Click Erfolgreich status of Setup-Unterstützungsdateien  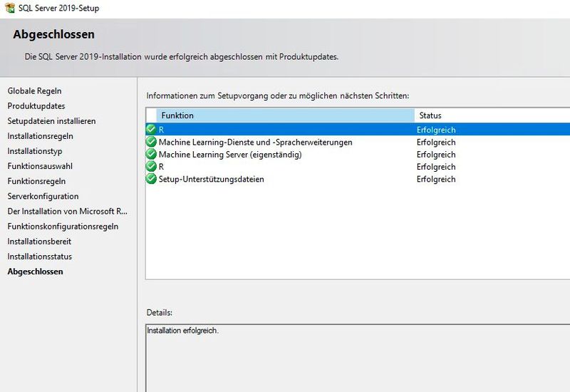pyautogui.click(x=436, y=180)
